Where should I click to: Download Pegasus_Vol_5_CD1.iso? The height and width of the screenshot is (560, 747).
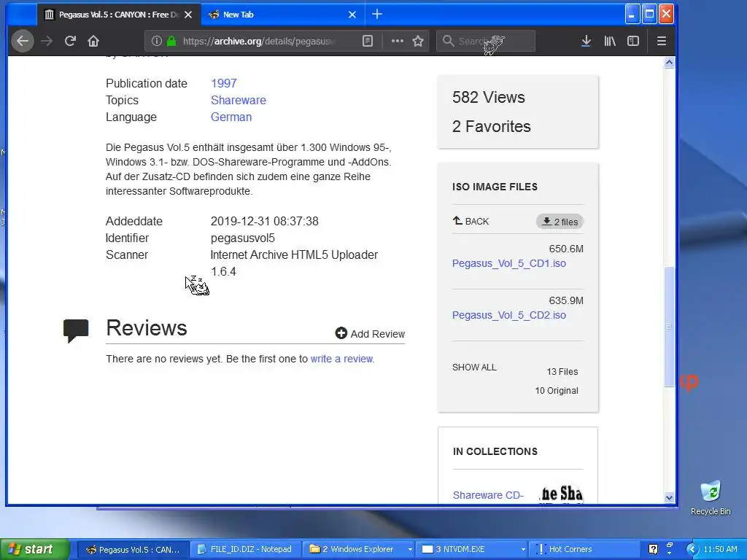point(508,263)
